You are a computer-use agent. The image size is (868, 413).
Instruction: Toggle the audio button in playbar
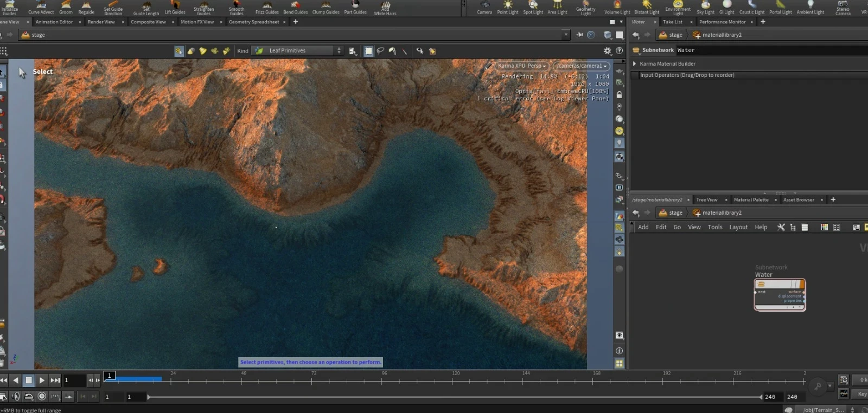tap(16, 397)
